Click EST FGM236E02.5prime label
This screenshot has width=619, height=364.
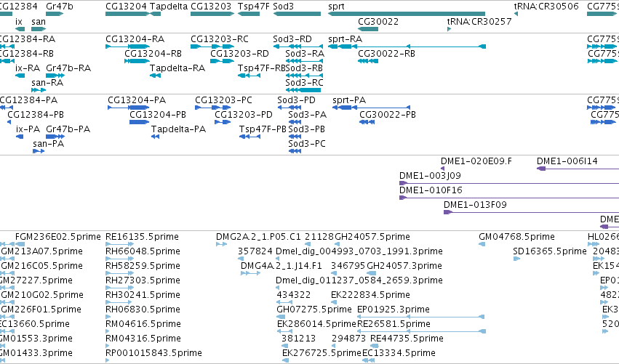[x=58, y=237]
